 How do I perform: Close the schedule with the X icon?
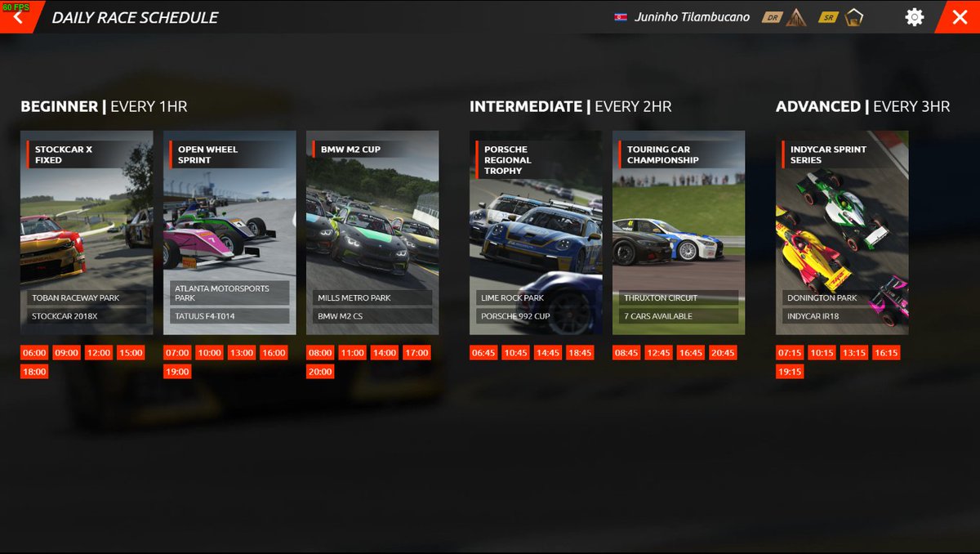(960, 16)
